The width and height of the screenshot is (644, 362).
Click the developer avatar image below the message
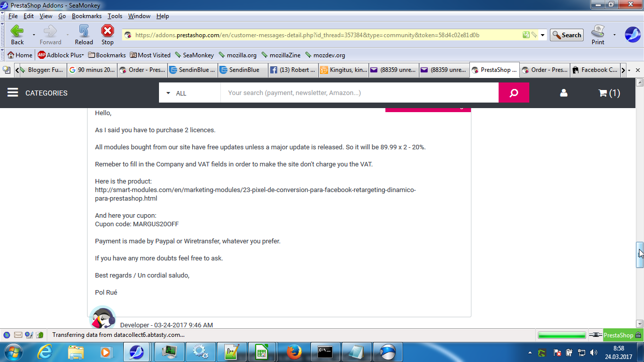[x=102, y=318]
